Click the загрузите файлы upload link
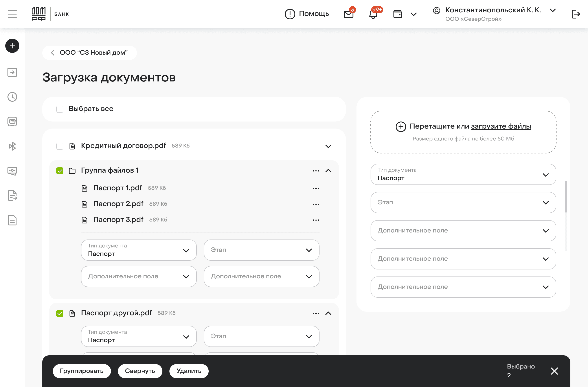 click(x=501, y=126)
